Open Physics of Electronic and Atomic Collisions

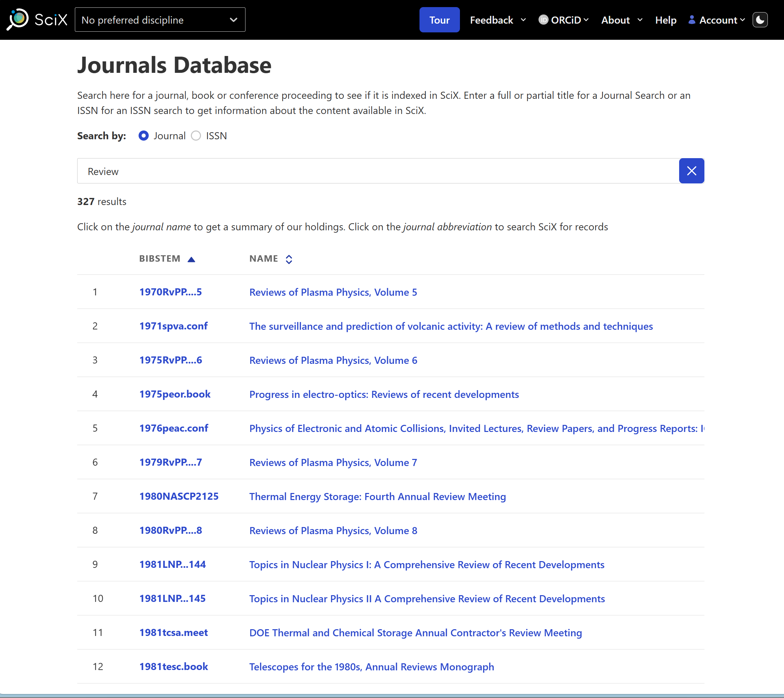(477, 428)
